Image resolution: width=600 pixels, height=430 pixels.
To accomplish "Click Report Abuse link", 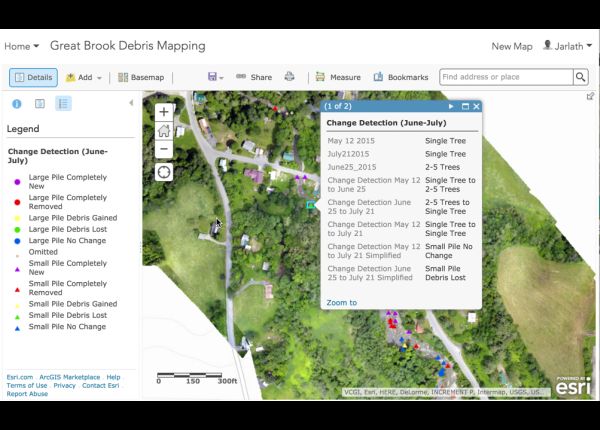I will pyautogui.click(x=27, y=394).
